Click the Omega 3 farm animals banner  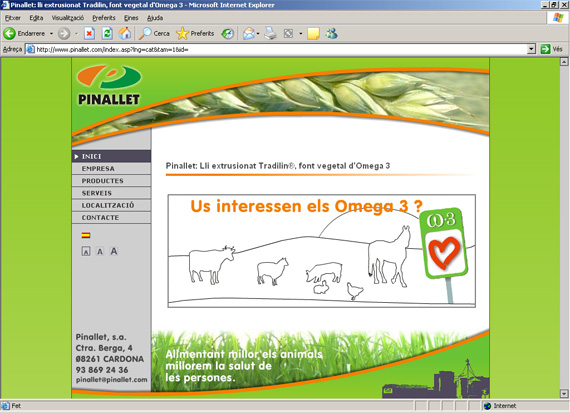click(321, 251)
